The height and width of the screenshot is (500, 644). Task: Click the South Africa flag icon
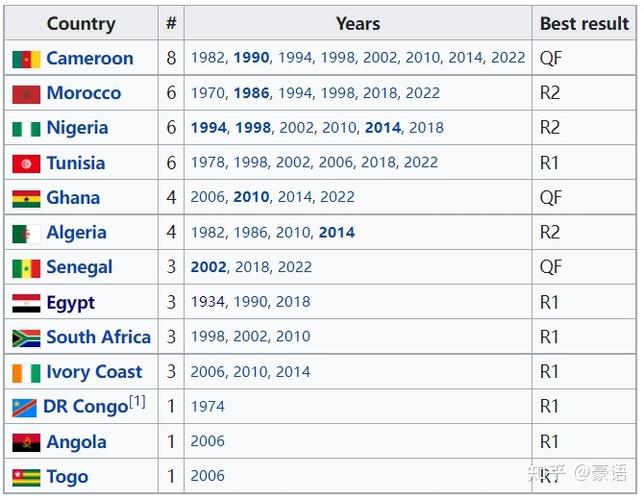[x=26, y=338]
